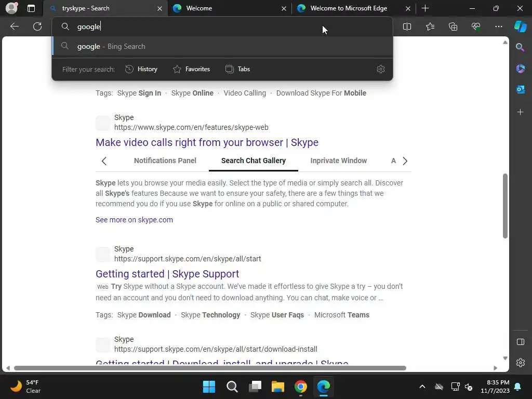This screenshot has height=399, width=532.
Task: Open Browser essentials heart icon
Action: [x=476, y=26]
